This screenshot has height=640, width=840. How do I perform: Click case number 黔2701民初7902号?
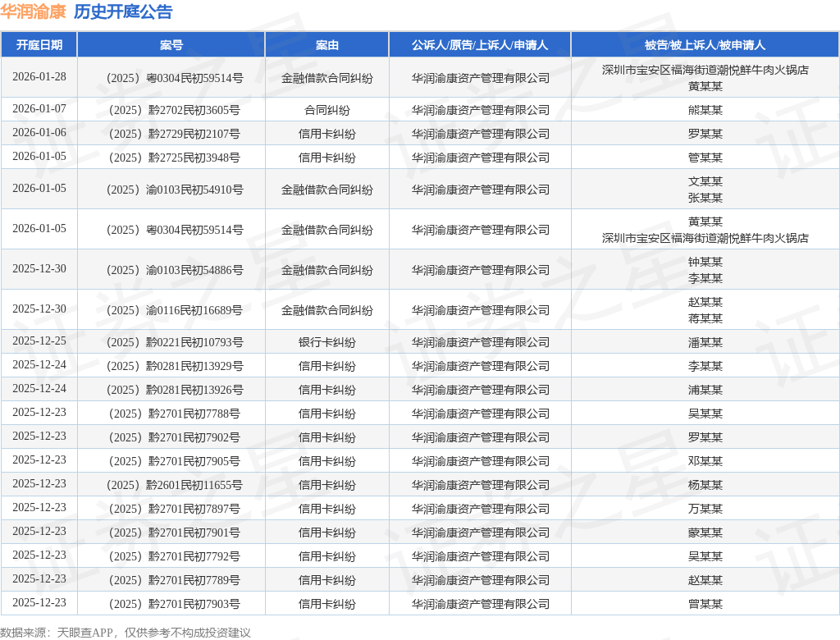point(175,437)
